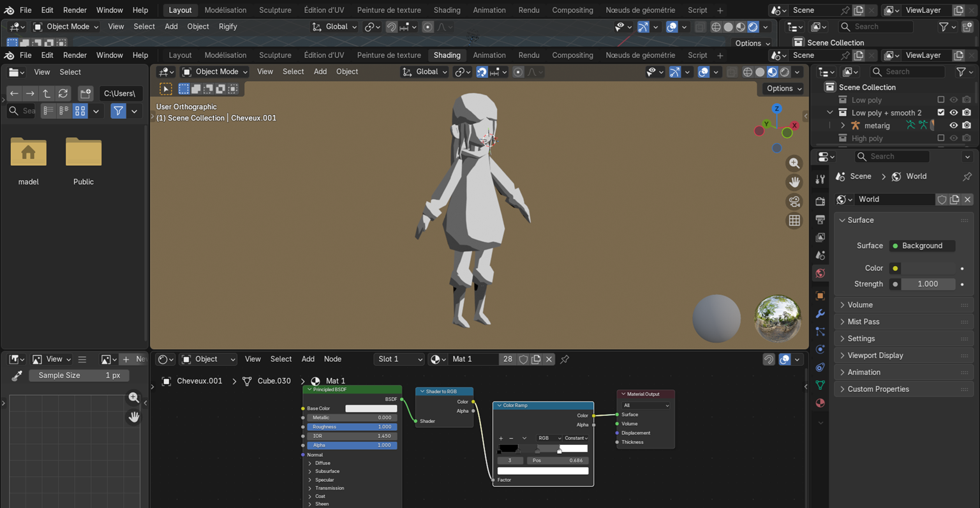The image size is (980, 508).
Task: Click the Background surface shader button
Action: (x=922, y=246)
